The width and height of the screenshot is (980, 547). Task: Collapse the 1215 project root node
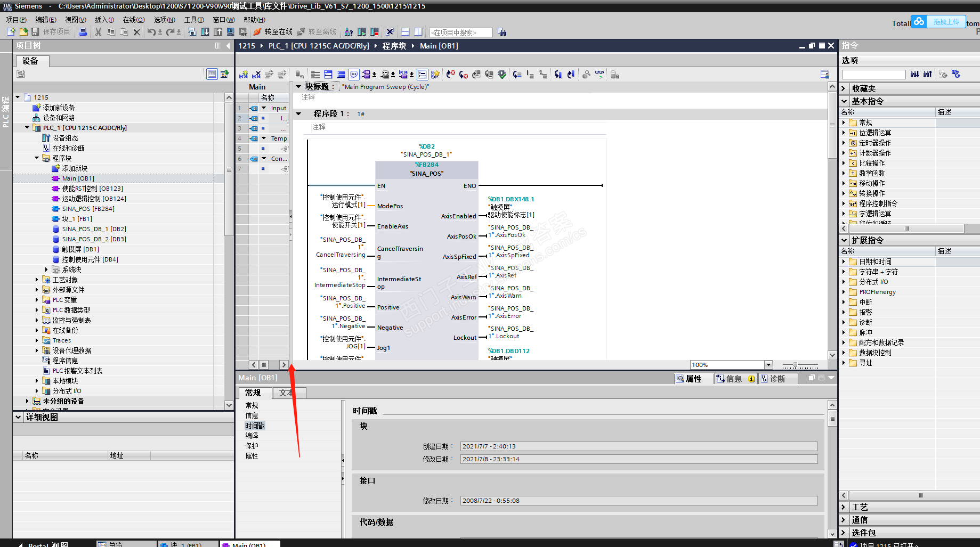pos(18,97)
